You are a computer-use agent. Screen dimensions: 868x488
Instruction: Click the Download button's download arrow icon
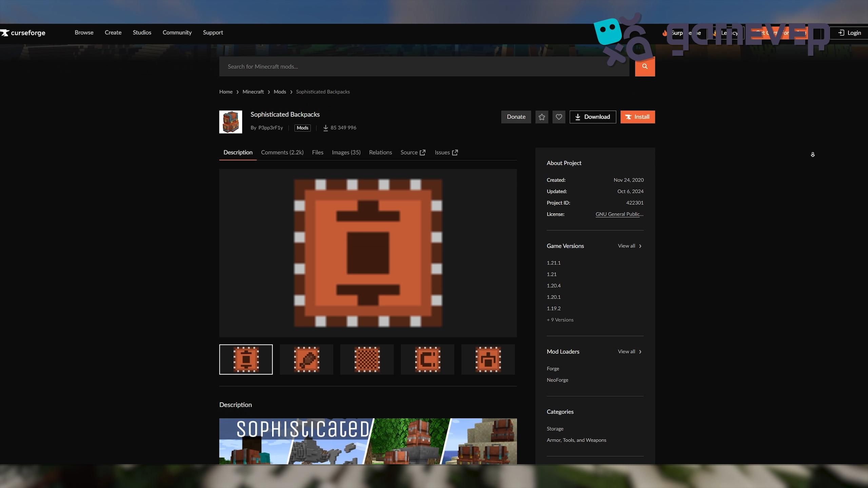(x=578, y=117)
